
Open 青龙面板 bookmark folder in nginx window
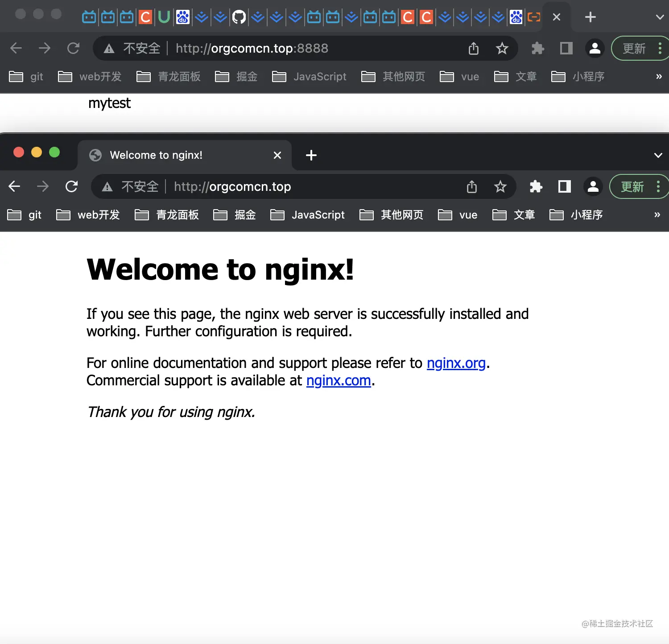pos(167,215)
